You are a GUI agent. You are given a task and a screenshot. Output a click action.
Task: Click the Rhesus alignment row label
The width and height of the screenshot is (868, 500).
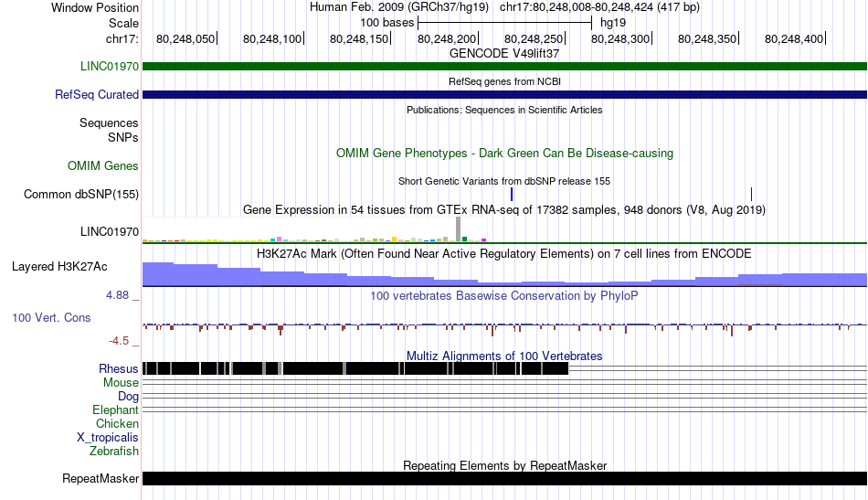pyautogui.click(x=118, y=368)
